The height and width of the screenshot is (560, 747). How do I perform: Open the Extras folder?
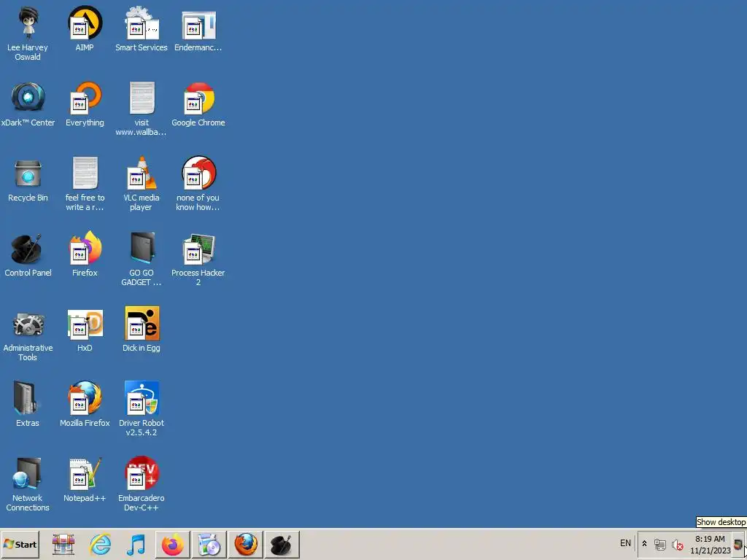(28, 405)
